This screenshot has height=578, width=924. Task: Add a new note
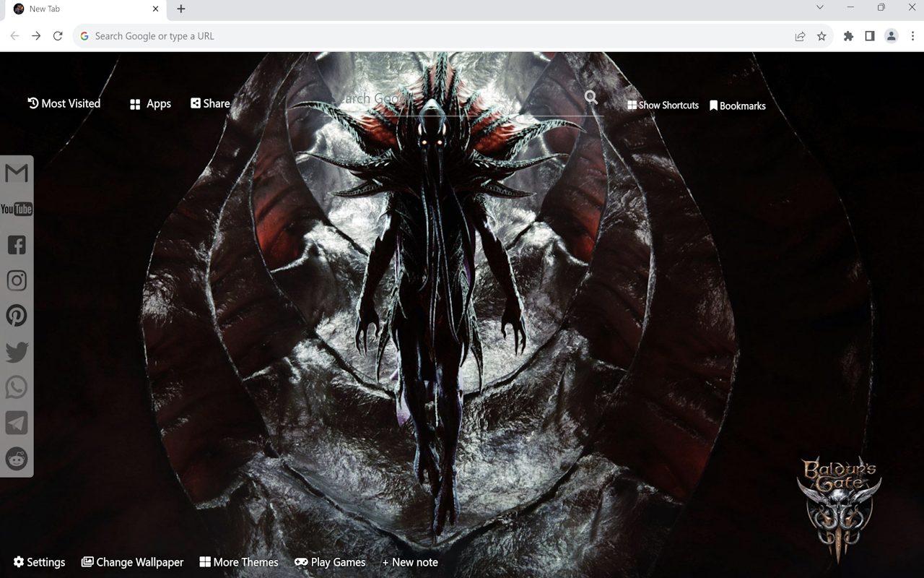410,562
